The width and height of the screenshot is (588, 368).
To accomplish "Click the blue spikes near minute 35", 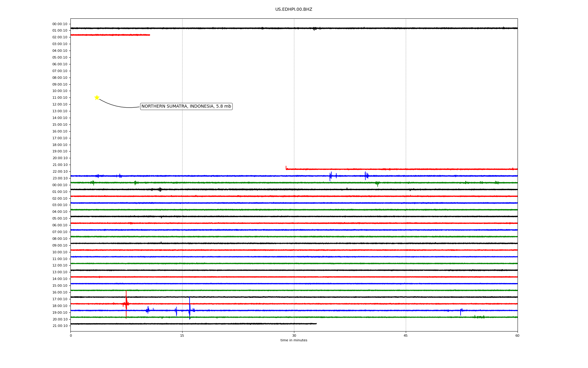I will (x=331, y=176).
